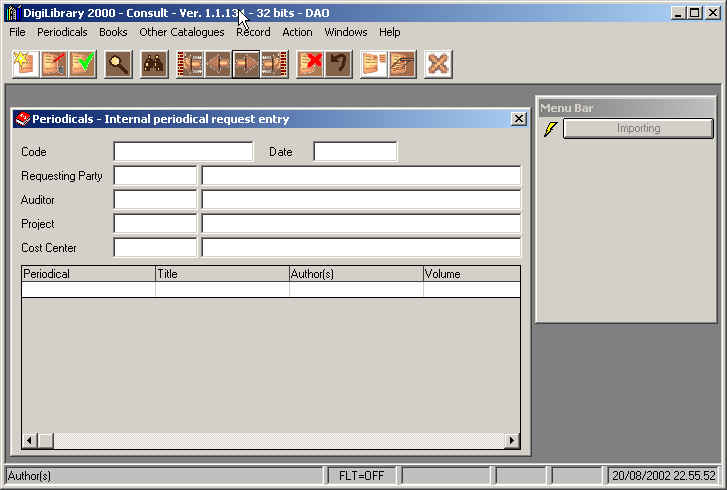Click the Date input field

tap(355, 152)
